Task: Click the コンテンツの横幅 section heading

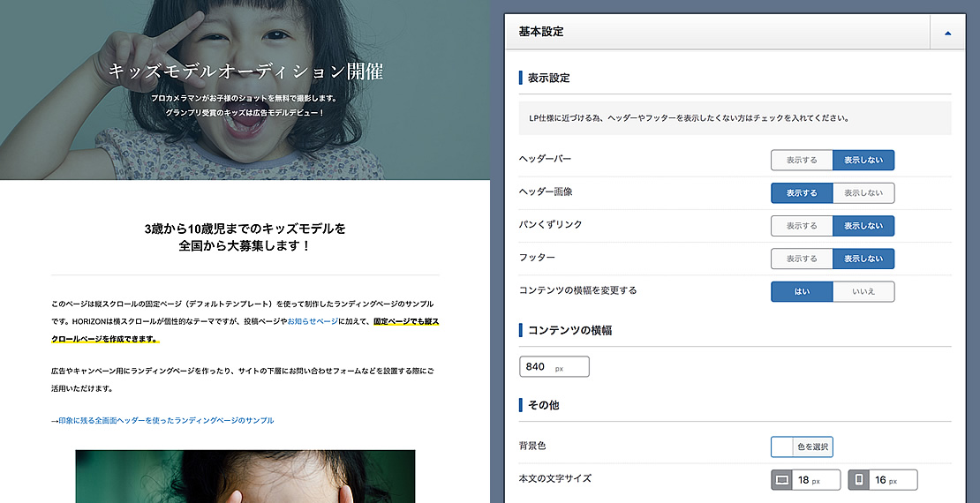Action: [x=569, y=331]
